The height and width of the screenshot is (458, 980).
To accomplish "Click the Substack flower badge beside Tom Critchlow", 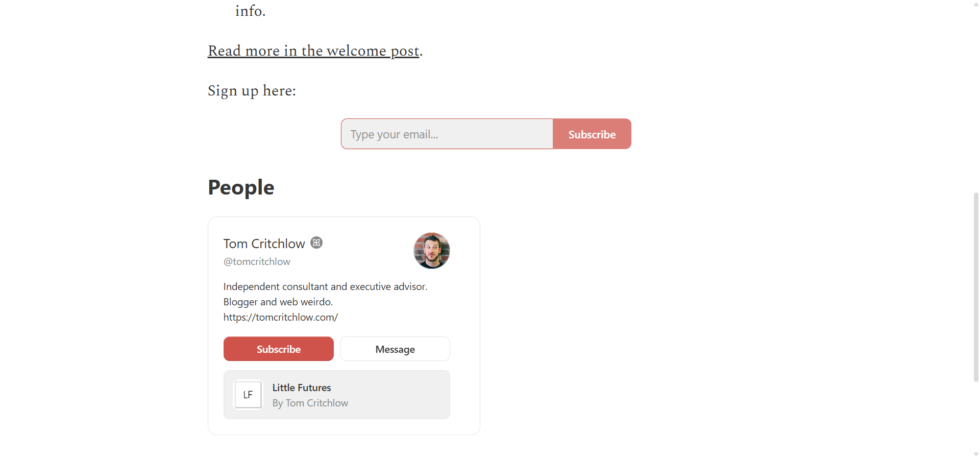I will pyautogui.click(x=316, y=243).
